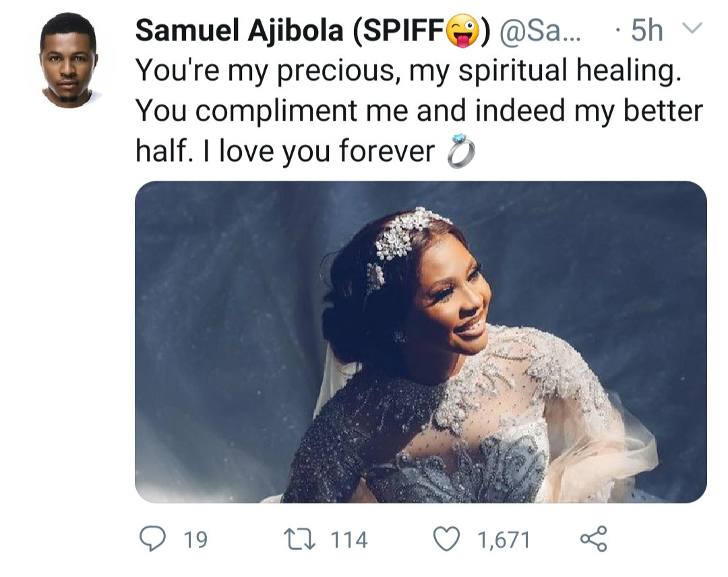Click the reply speech bubble icon
The height and width of the screenshot is (577, 728).
152,539
